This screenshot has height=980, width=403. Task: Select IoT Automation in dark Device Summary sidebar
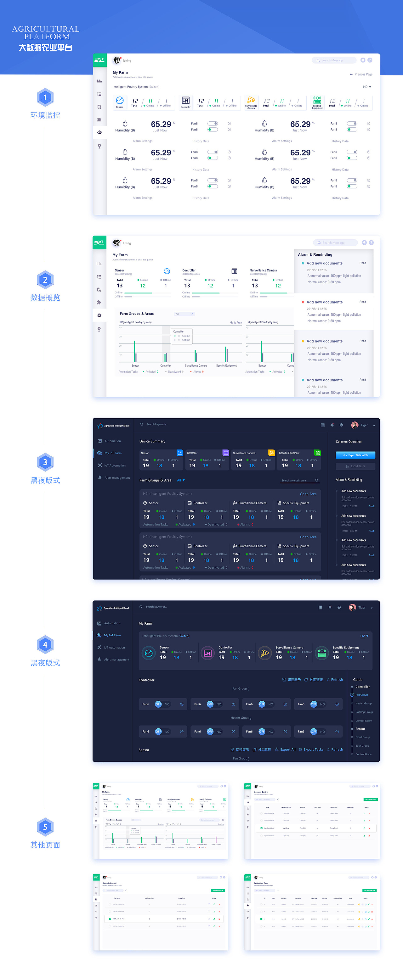(x=111, y=466)
